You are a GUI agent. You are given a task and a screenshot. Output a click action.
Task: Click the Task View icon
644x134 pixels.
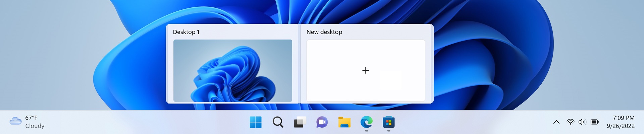coord(300,122)
